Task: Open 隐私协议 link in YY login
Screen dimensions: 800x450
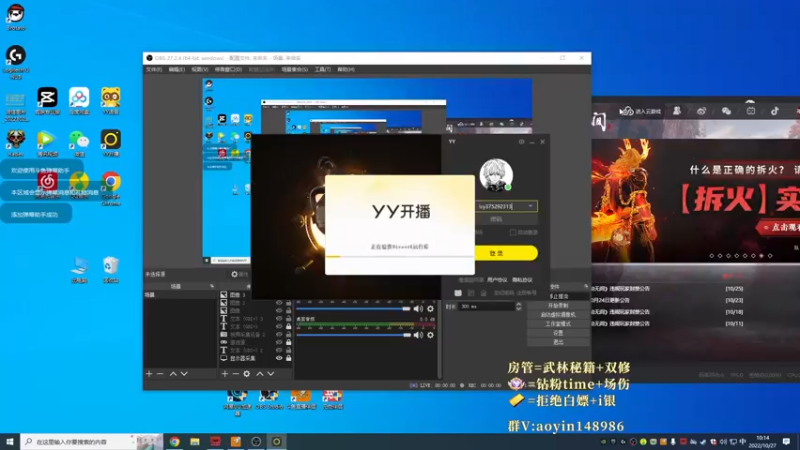Action: pyautogui.click(x=522, y=280)
